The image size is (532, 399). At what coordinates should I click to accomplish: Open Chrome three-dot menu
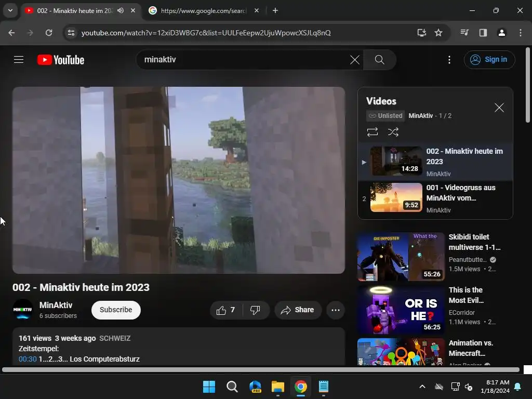521,33
